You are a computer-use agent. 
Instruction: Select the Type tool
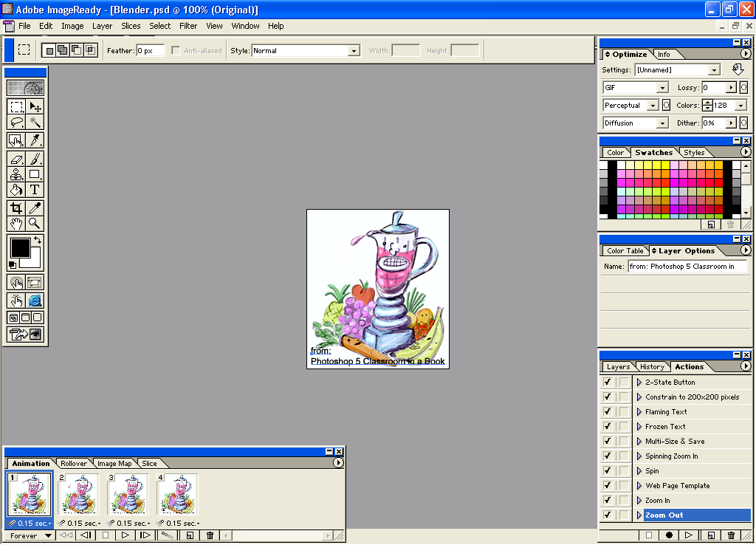pos(35,190)
